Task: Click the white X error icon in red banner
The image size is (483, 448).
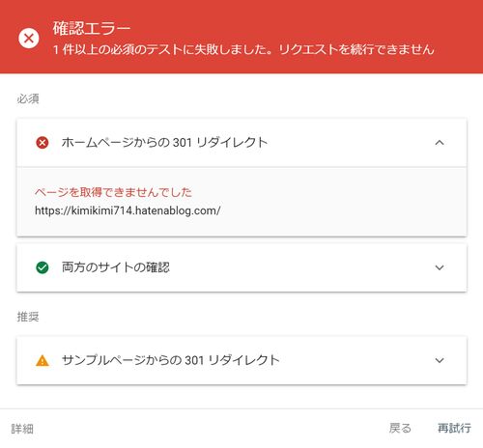Action: 29,39
